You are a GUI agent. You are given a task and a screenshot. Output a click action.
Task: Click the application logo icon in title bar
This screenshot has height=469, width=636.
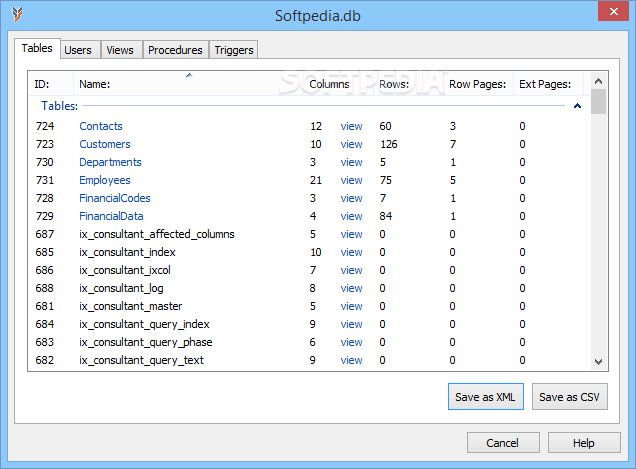click(x=17, y=15)
